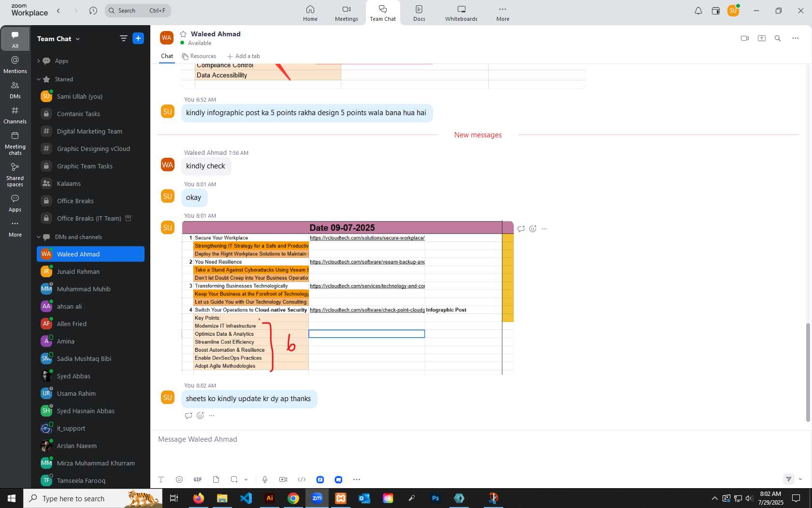Add a reaction to the last message

coord(200,416)
